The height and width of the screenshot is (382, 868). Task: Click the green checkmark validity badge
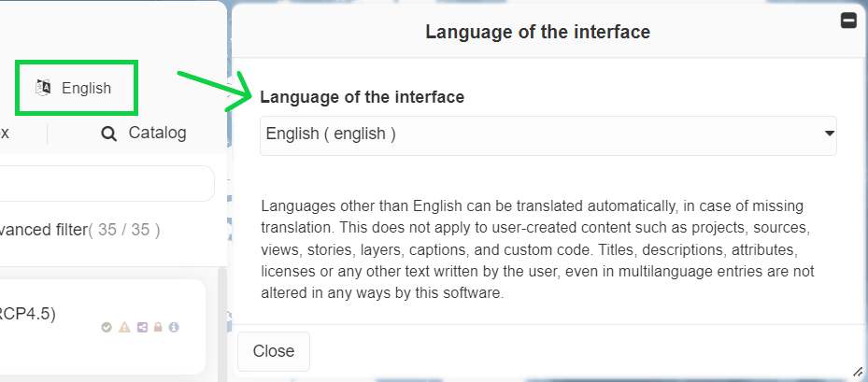(107, 327)
